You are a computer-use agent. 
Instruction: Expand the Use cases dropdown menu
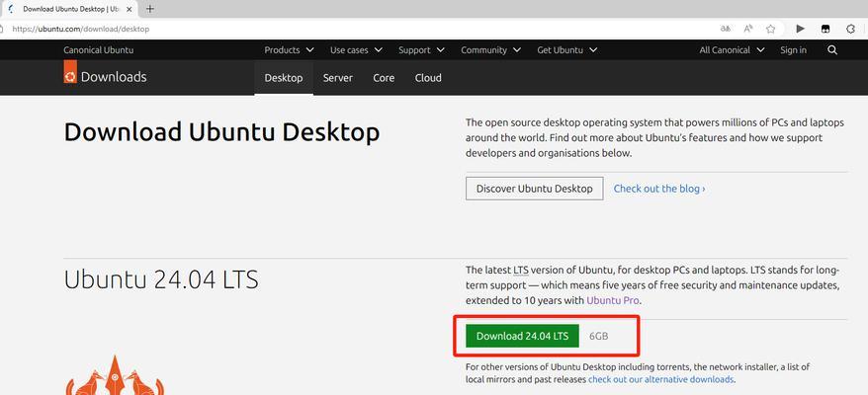pyautogui.click(x=356, y=49)
